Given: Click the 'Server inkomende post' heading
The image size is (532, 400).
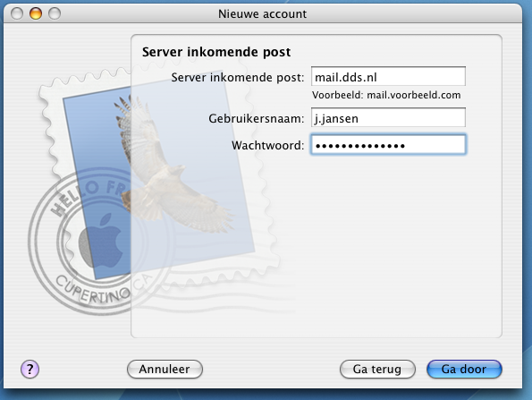Looking at the screenshot, I should pyautogui.click(x=216, y=52).
